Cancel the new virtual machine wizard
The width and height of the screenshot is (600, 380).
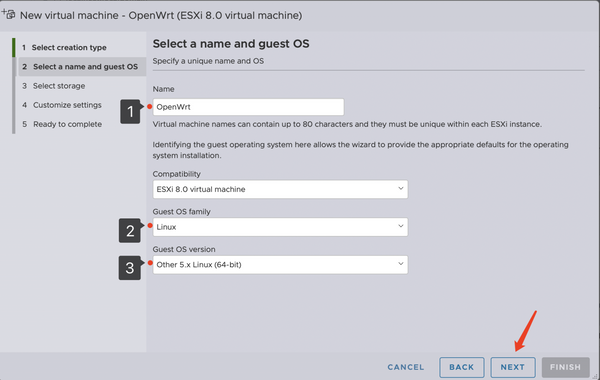tap(406, 367)
